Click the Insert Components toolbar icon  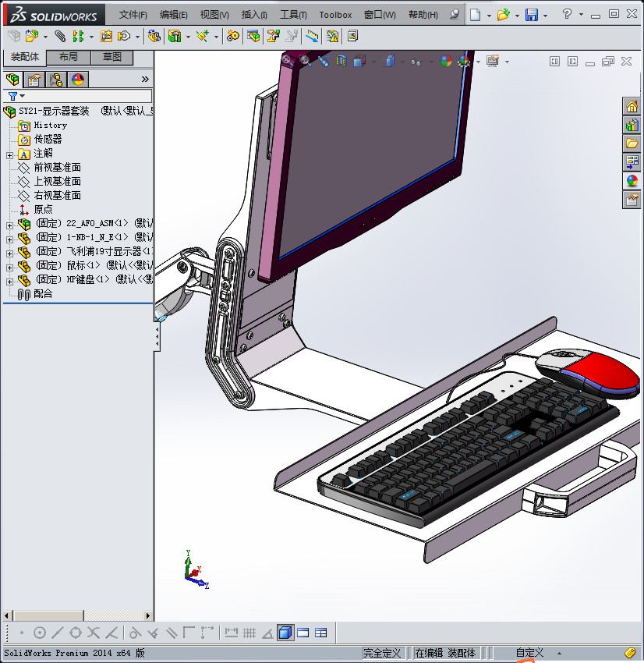(32, 37)
